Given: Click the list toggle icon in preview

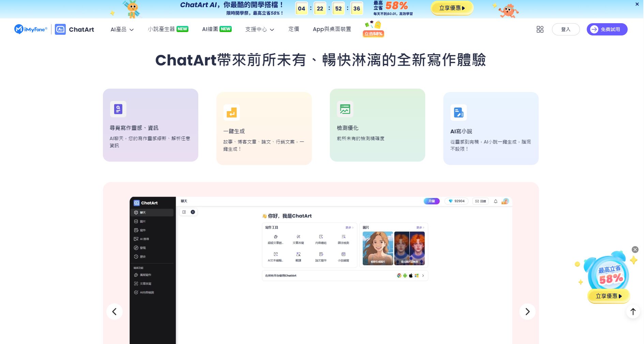Looking at the screenshot, I should (x=184, y=212).
